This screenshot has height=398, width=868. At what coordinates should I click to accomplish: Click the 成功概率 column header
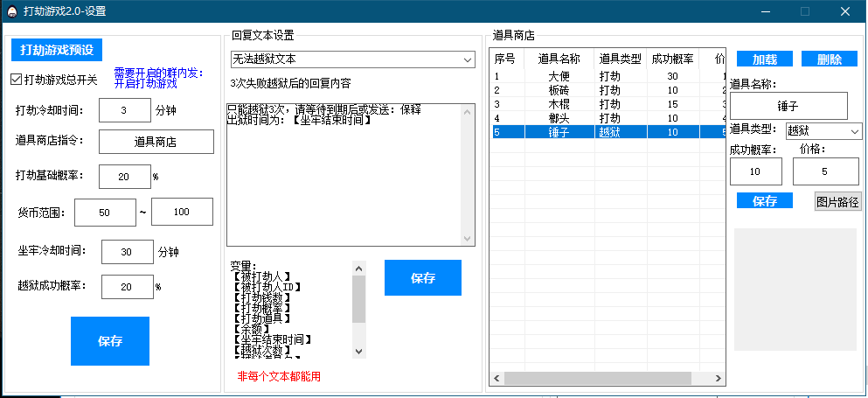(x=672, y=59)
